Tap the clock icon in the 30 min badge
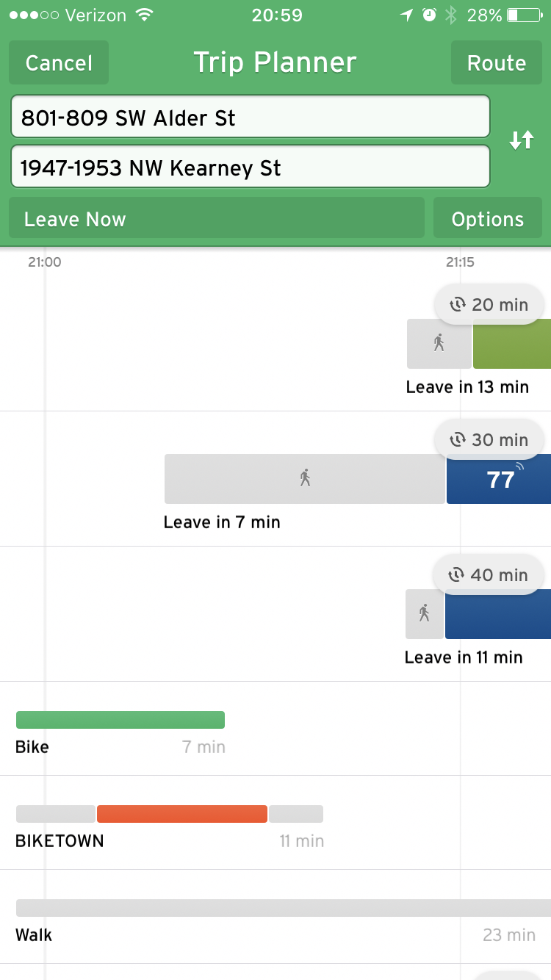 coord(458,440)
